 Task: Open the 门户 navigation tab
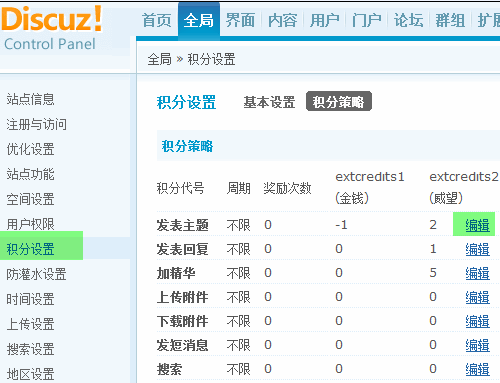coord(367,20)
